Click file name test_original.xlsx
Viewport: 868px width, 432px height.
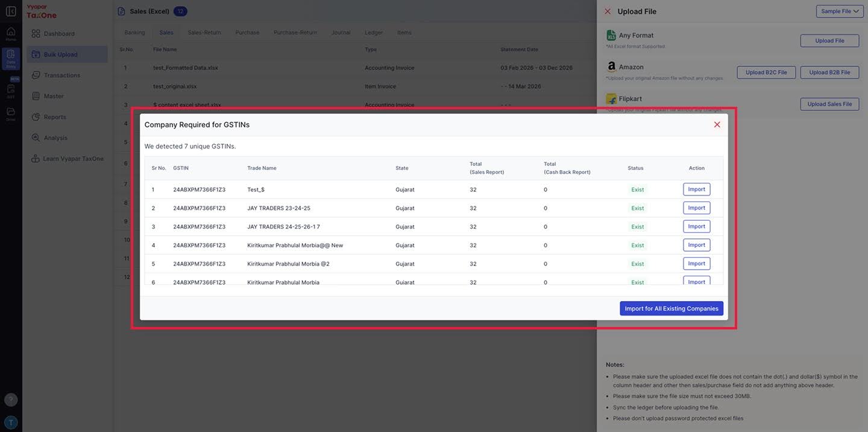175,86
